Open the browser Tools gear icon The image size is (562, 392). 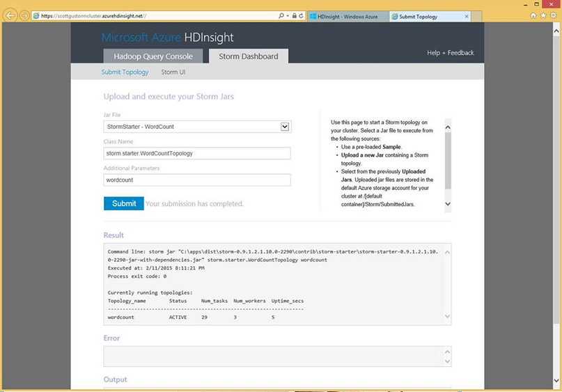click(553, 15)
